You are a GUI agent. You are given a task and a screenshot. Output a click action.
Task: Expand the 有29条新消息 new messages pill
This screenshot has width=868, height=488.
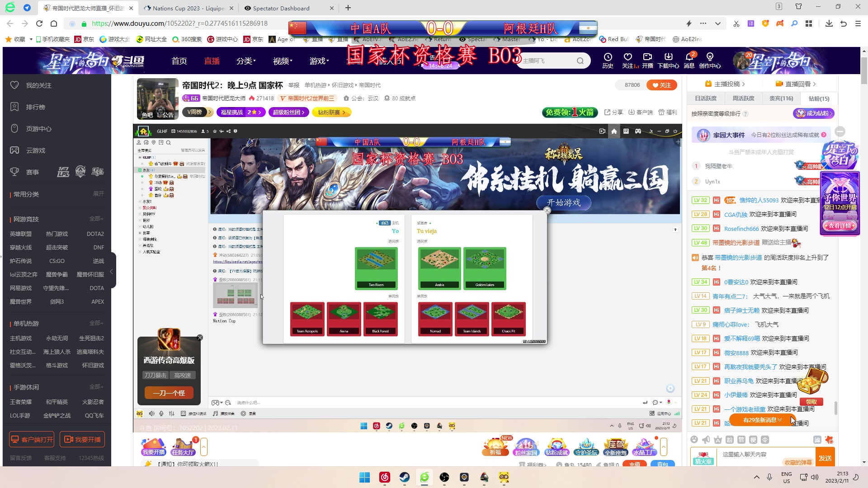click(x=762, y=420)
